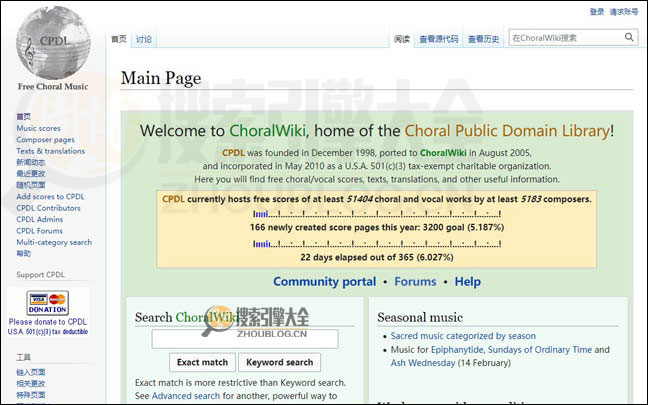The height and width of the screenshot is (405, 648).
Task: Open ChoralWiki link in welcome heading
Action: pos(267,131)
